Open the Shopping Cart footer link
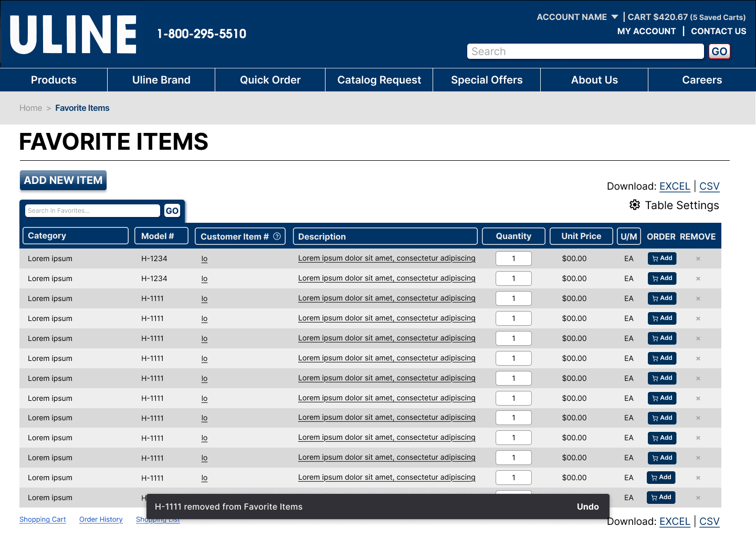 pyautogui.click(x=43, y=520)
